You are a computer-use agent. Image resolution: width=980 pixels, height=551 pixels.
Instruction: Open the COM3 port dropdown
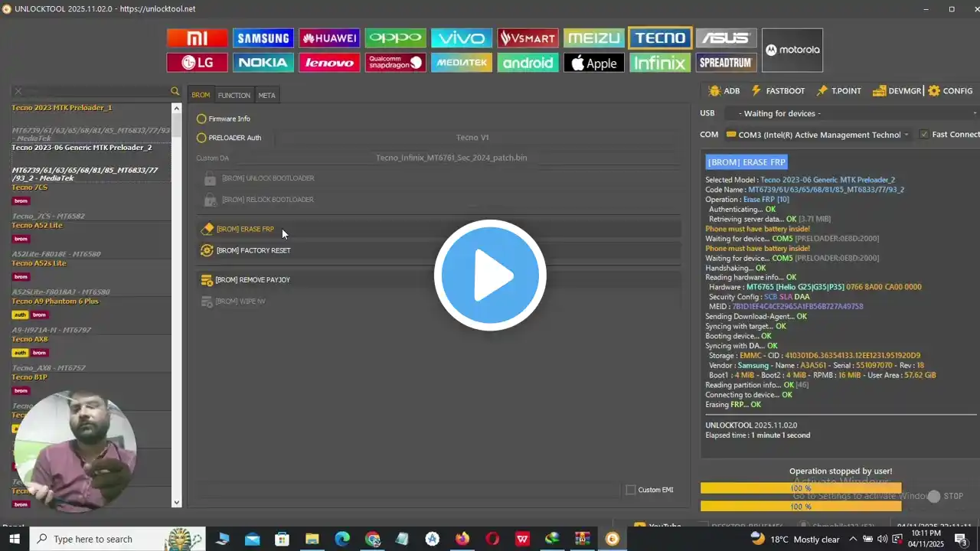(x=818, y=135)
